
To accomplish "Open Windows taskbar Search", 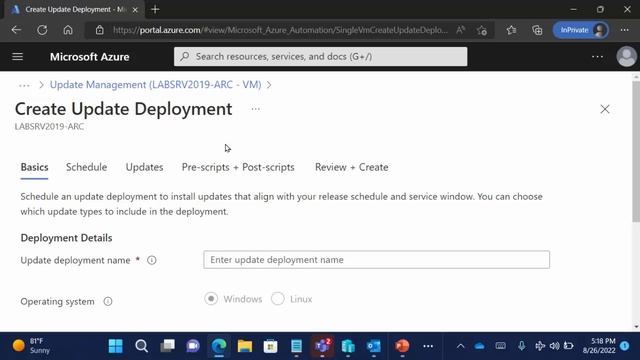I will (x=142, y=346).
